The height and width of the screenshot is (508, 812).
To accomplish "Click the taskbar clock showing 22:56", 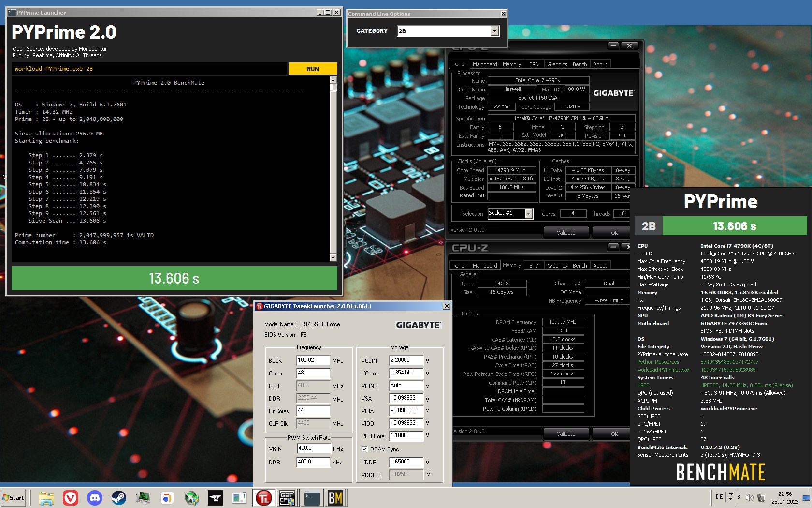I will point(785,498).
